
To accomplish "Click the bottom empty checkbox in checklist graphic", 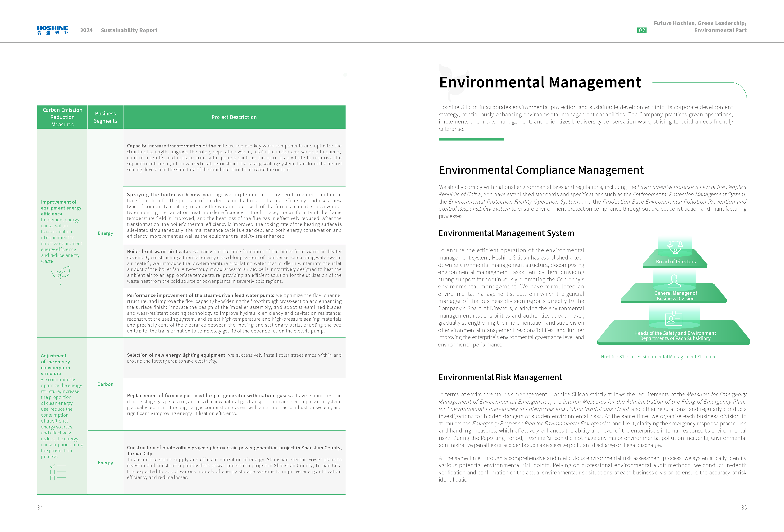I will click(52, 478).
